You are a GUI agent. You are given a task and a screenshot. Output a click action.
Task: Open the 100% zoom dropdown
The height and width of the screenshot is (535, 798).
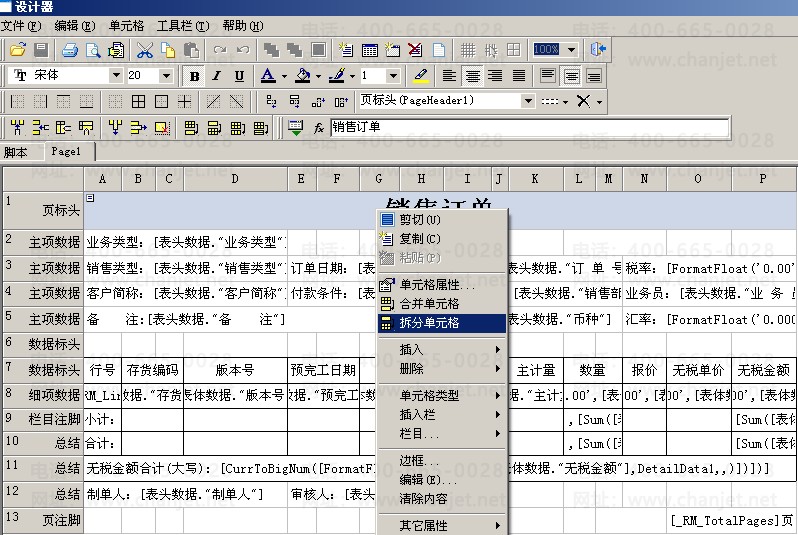(x=571, y=49)
